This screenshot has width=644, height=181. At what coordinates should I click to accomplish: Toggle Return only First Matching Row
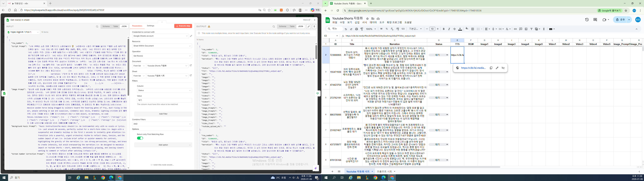[140, 138]
